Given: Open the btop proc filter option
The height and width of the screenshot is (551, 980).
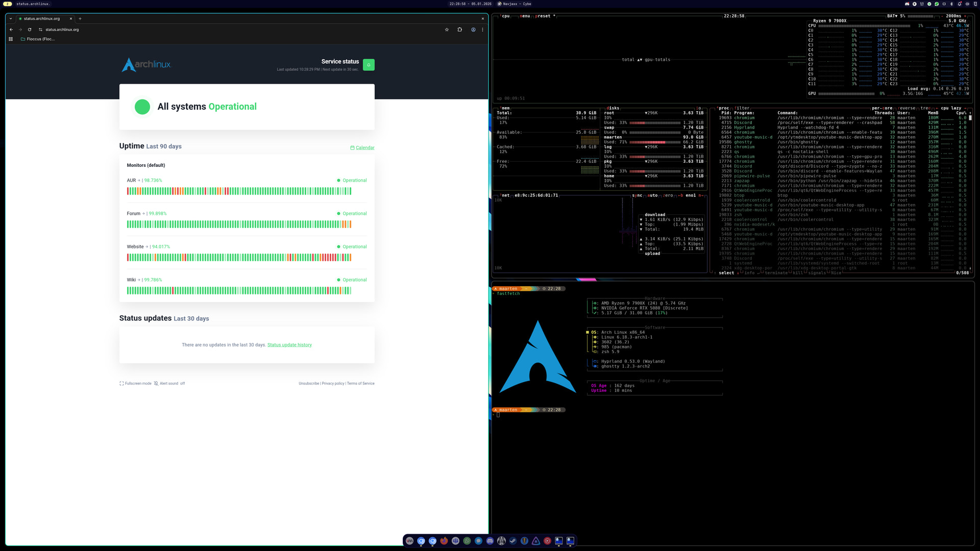Looking at the screenshot, I should [742, 108].
